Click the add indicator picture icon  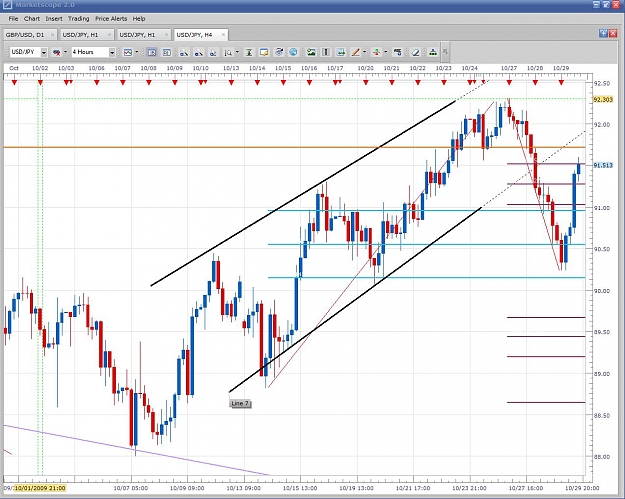311,52
